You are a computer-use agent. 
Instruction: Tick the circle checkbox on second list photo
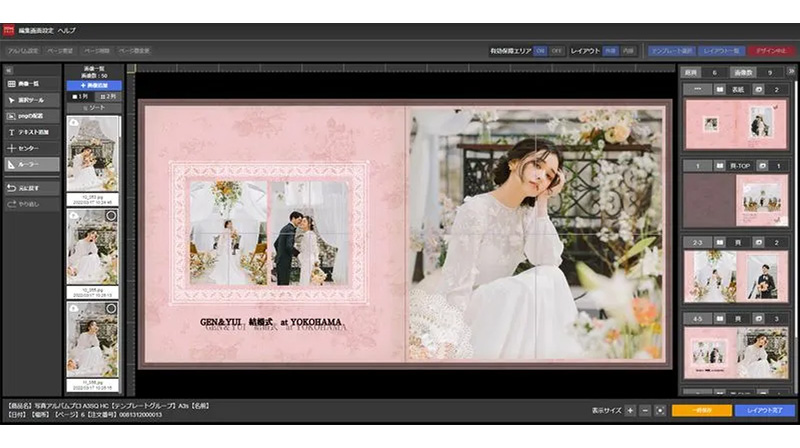coord(111,216)
